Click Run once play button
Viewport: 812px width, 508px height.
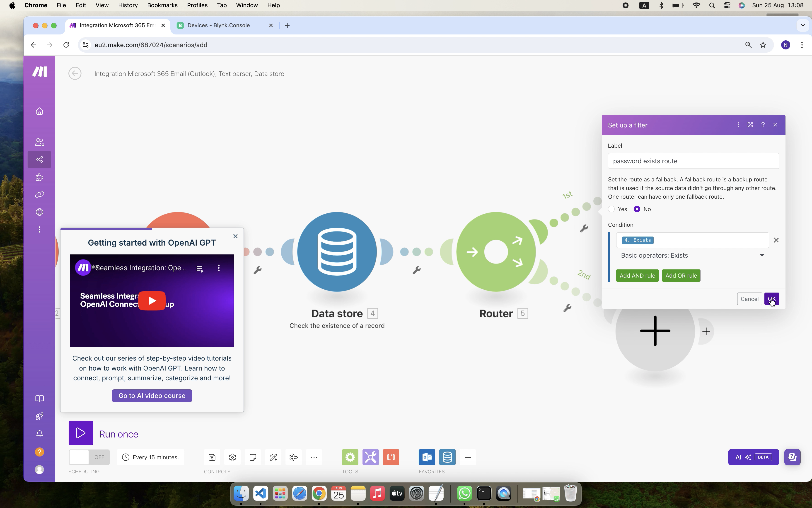click(81, 433)
